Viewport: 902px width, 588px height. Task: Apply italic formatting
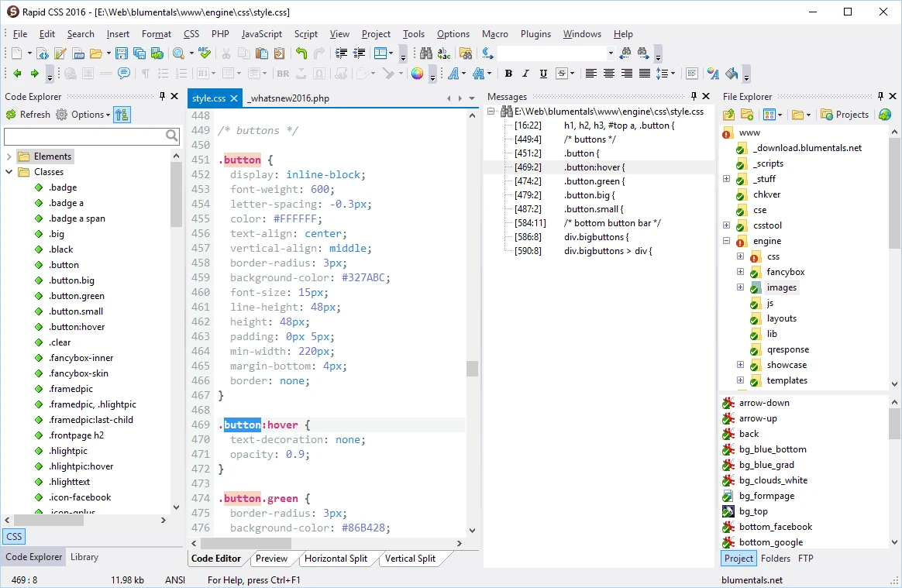(x=525, y=74)
